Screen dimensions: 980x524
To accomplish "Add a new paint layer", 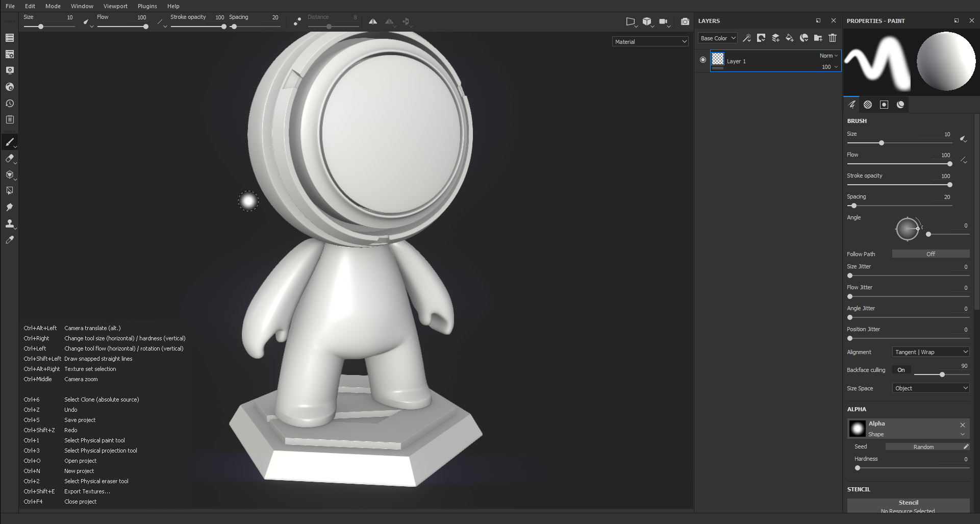I will point(775,38).
